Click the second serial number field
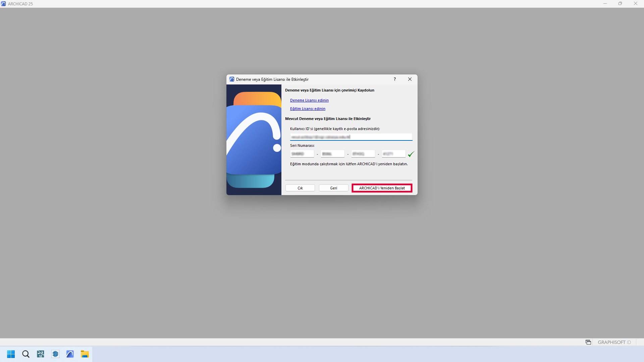Screen dimensions: 644x362 332,154
